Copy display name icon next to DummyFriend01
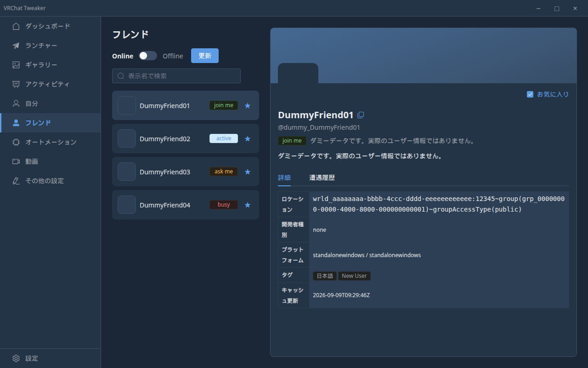This screenshot has width=588, height=368. (x=361, y=115)
